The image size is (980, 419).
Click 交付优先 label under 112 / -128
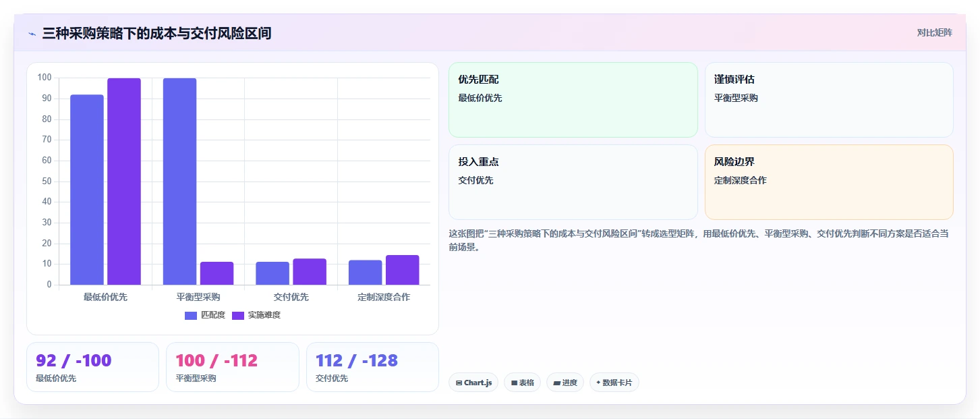tap(332, 379)
